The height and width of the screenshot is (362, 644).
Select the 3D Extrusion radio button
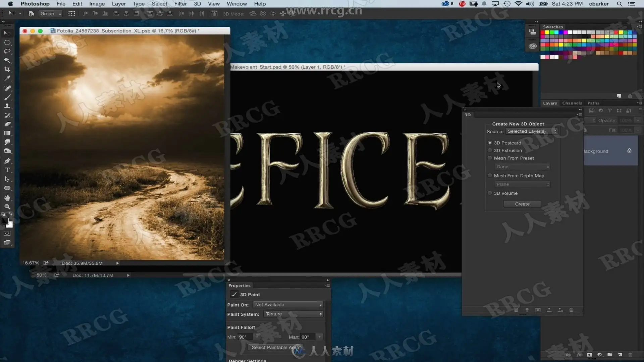490,150
